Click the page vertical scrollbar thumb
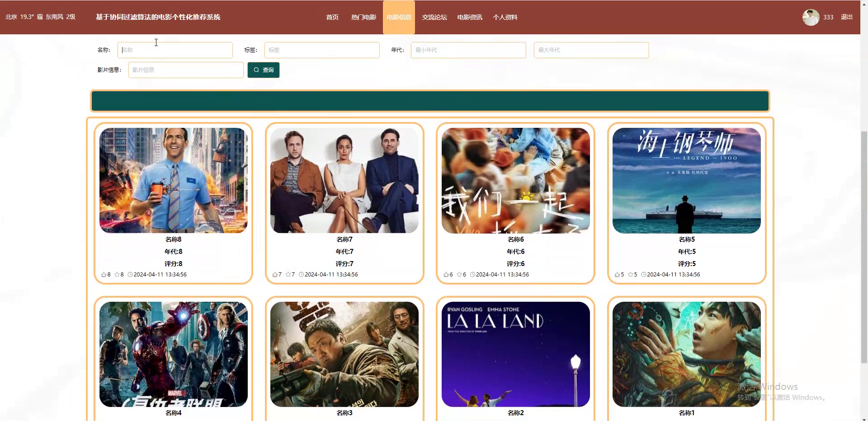 point(864,247)
